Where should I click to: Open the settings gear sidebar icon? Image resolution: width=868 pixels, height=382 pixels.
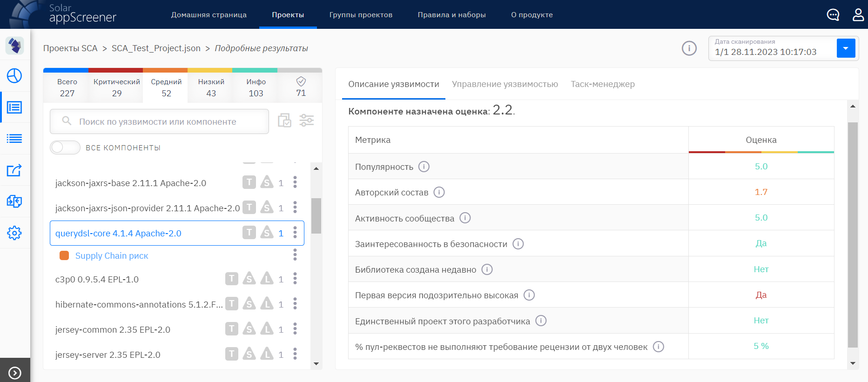click(14, 233)
